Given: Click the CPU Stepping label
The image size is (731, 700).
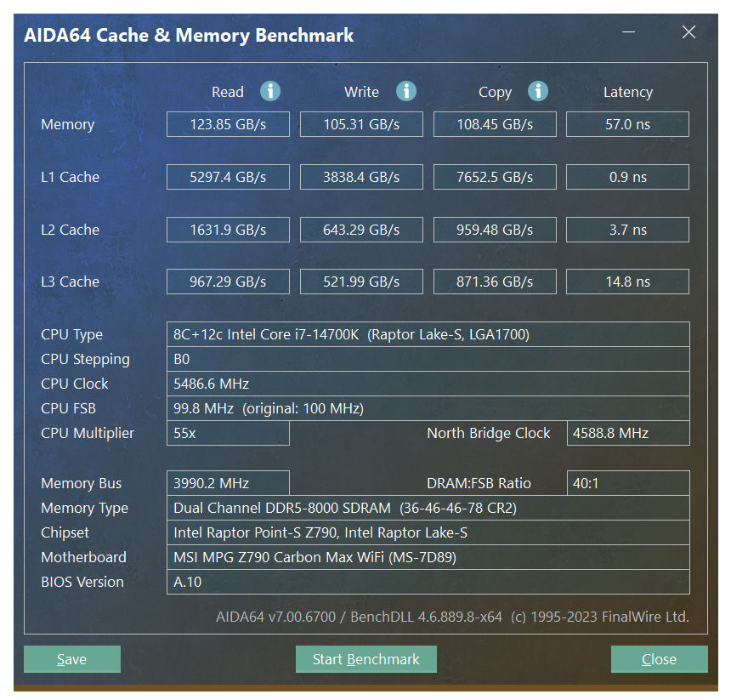Looking at the screenshot, I should 85,360.
